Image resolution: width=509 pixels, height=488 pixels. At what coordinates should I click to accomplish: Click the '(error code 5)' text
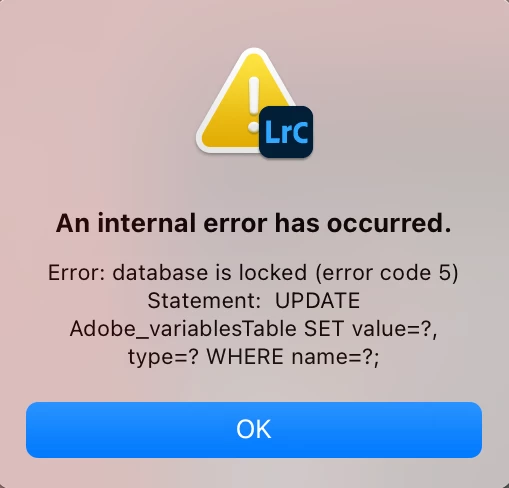[387, 273]
